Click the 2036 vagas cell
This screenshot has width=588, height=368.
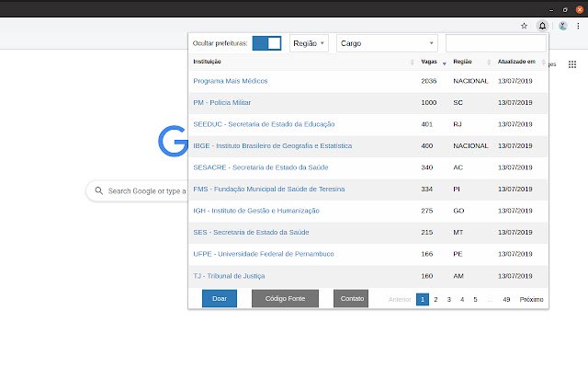pyautogui.click(x=429, y=81)
